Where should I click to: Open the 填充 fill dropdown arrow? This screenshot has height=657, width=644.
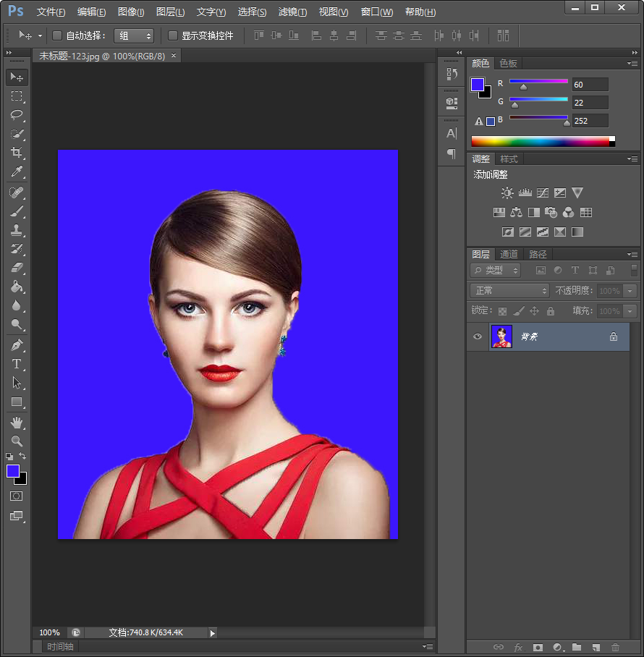tap(630, 311)
